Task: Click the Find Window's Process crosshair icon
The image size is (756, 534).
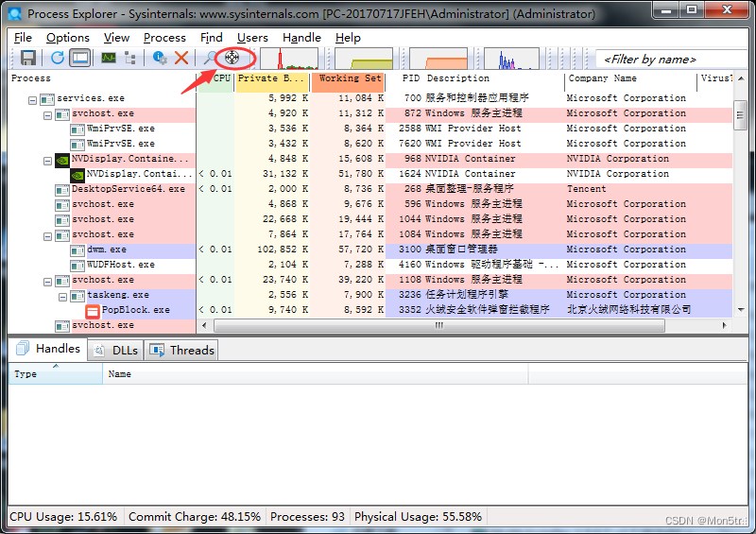Action: (232, 58)
